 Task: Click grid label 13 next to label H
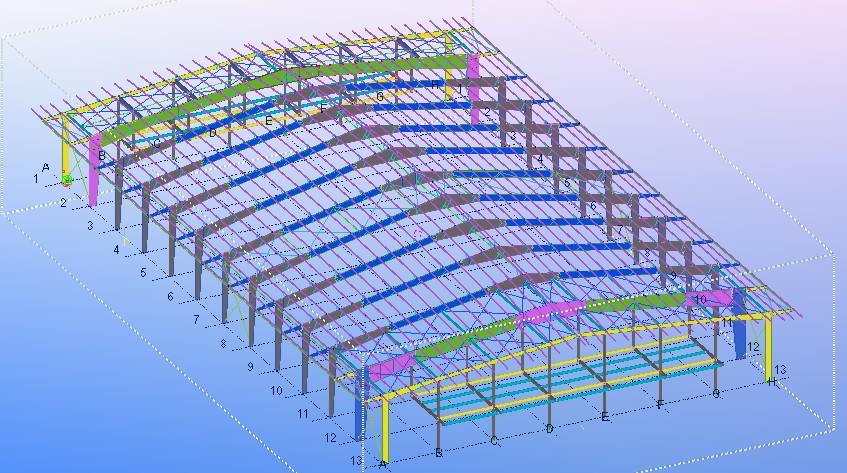(x=779, y=369)
